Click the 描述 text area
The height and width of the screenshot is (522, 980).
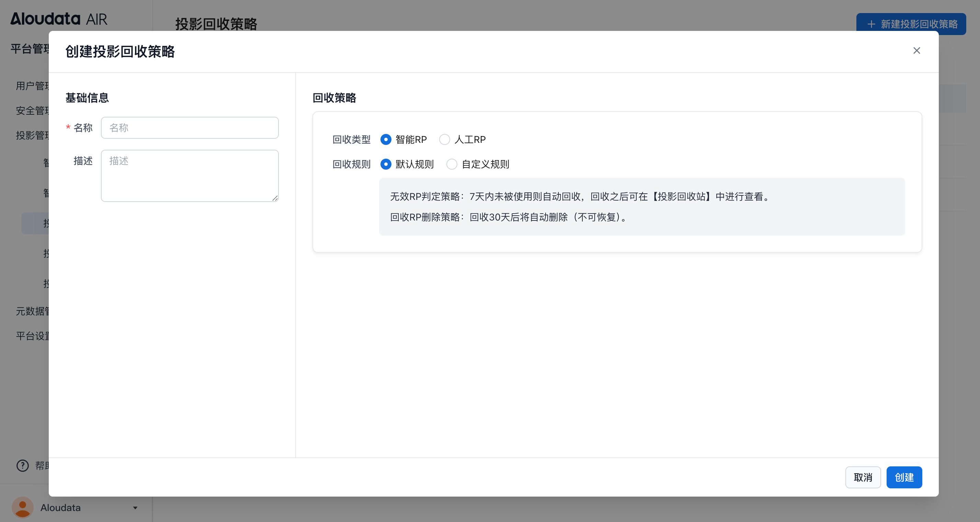(x=190, y=175)
